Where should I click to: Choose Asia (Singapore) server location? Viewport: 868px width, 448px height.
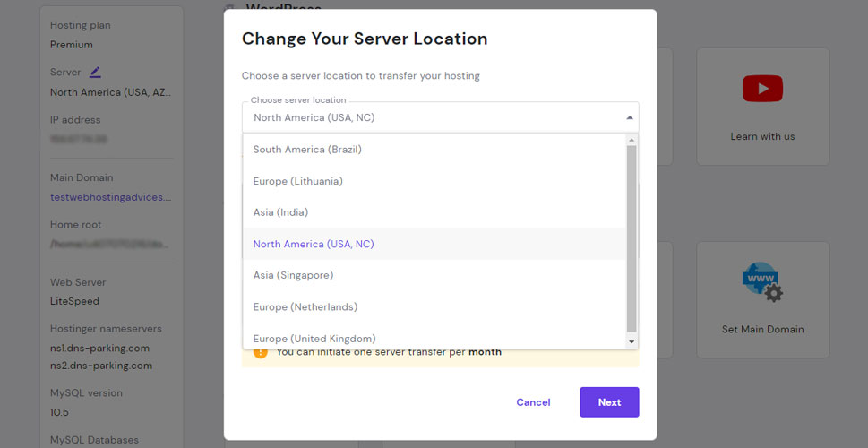point(434,275)
